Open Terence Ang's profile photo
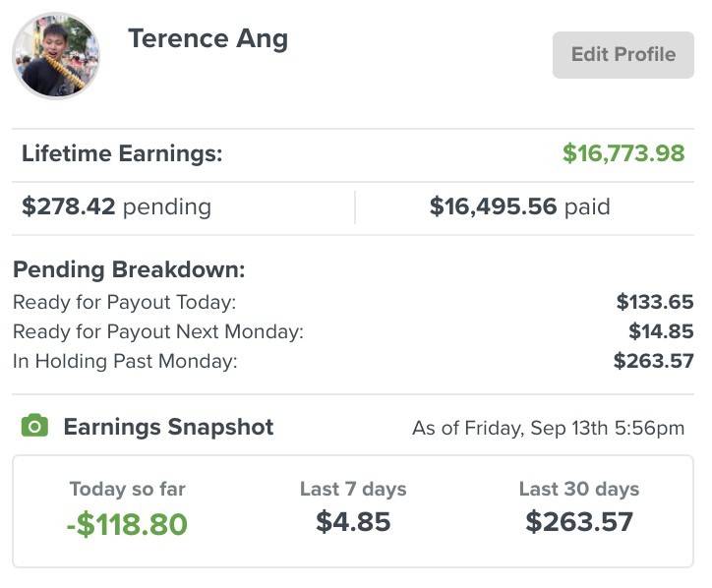This screenshot has width=712, height=588. tap(56, 56)
